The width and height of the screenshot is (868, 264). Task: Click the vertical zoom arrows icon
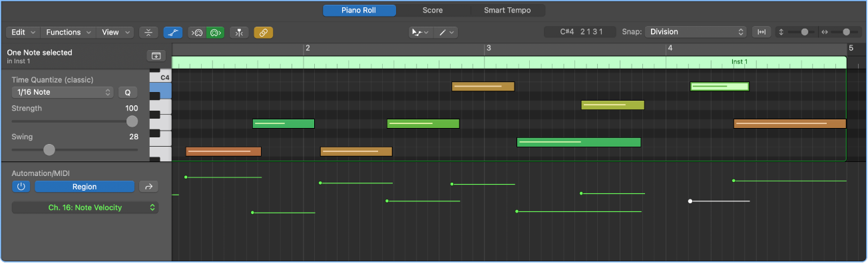point(781,32)
